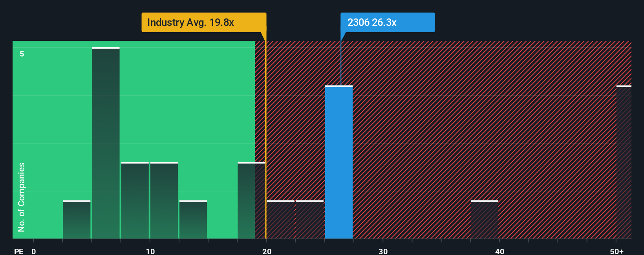The height and width of the screenshot is (255, 644).
Task: Select the blue highlighted 2306 bar
Action: pos(339,162)
